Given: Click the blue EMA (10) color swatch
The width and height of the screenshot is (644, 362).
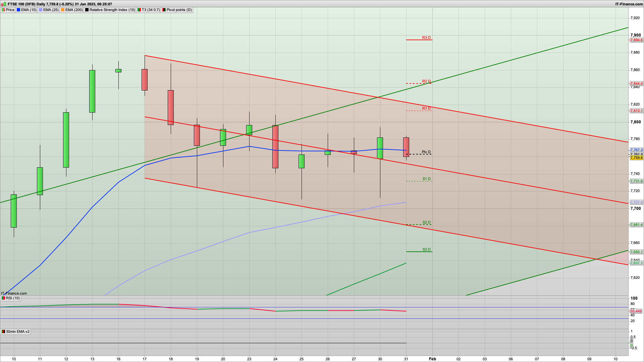Looking at the screenshot, I should point(18,10).
